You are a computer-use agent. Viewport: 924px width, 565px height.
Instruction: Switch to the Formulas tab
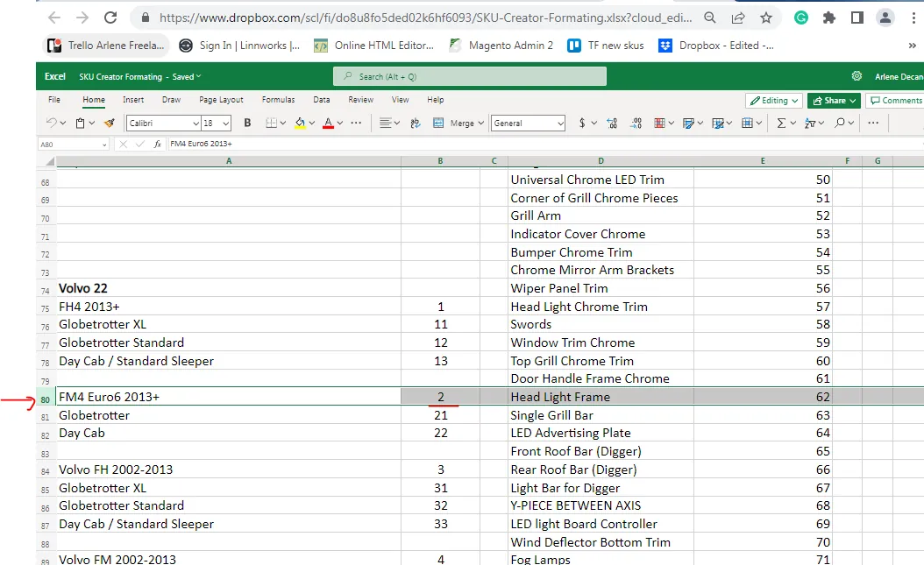point(278,100)
